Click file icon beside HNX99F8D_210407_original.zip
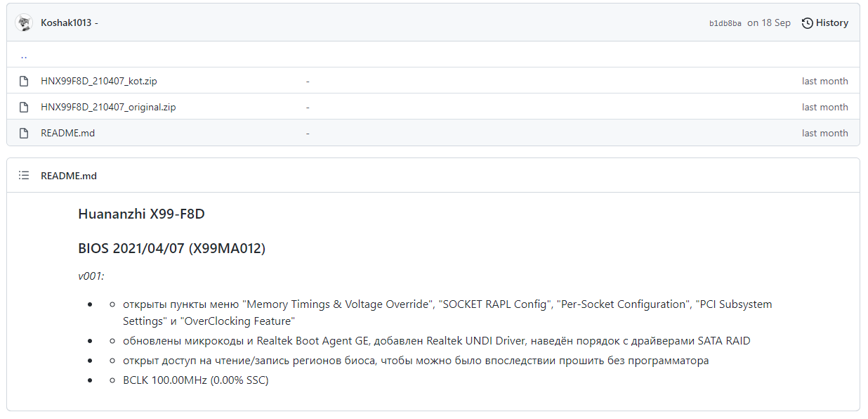 [x=24, y=107]
